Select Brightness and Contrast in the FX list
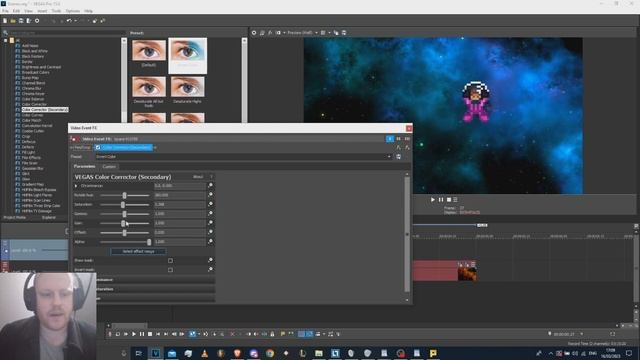Image resolution: width=640 pixels, height=360 pixels. (41, 67)
